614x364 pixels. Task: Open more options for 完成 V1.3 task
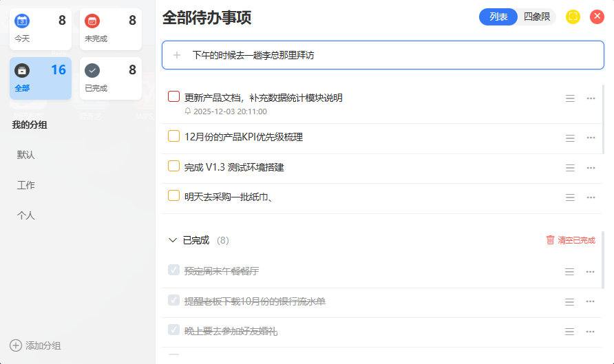tap(591, 168)
